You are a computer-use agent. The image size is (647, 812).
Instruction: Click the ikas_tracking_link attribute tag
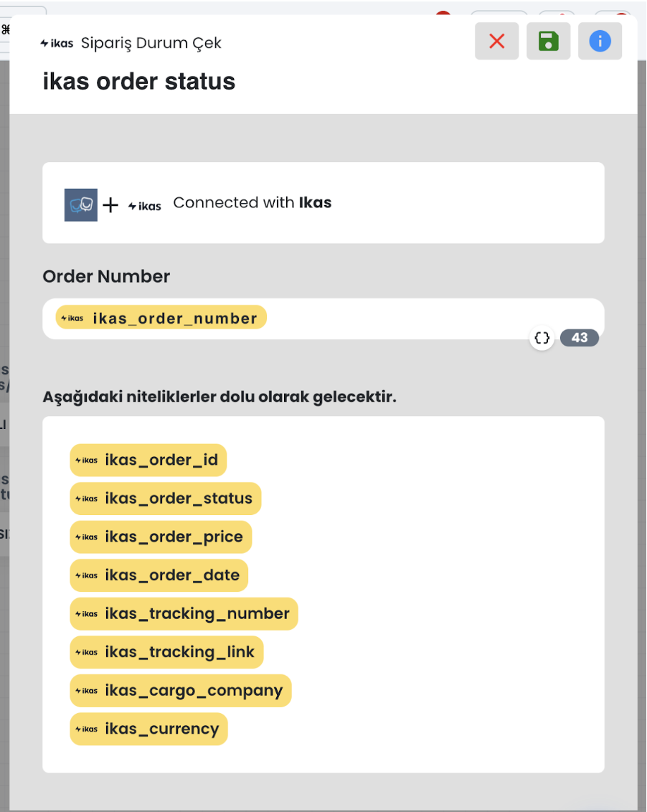pos(166,652)
